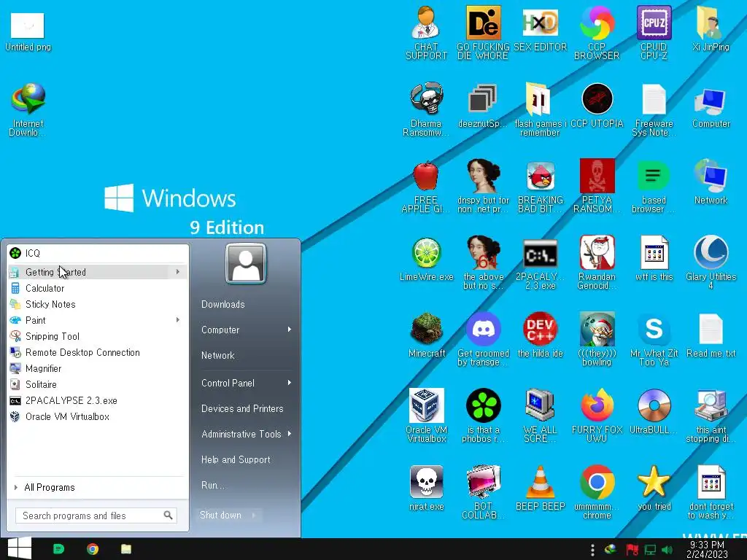Screen dimensions: 747x560
Task: Select the CCP UTOPIA desktop icon
Action: [597, 106]
